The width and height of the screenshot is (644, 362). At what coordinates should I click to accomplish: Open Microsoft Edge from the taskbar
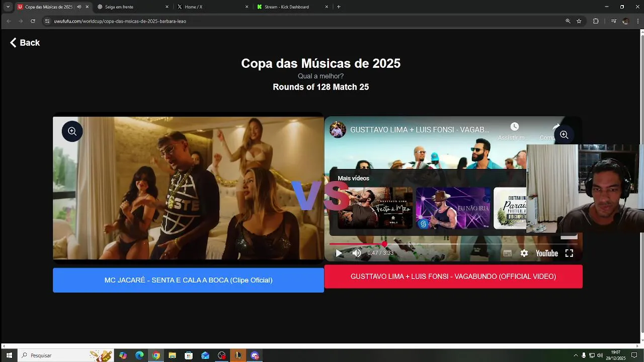coord(139,355)
